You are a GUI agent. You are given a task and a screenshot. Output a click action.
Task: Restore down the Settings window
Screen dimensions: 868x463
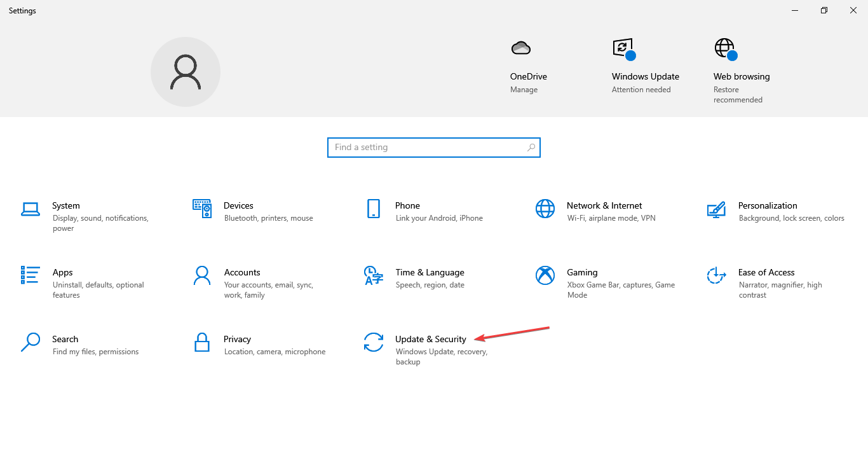tap(824, 10)
